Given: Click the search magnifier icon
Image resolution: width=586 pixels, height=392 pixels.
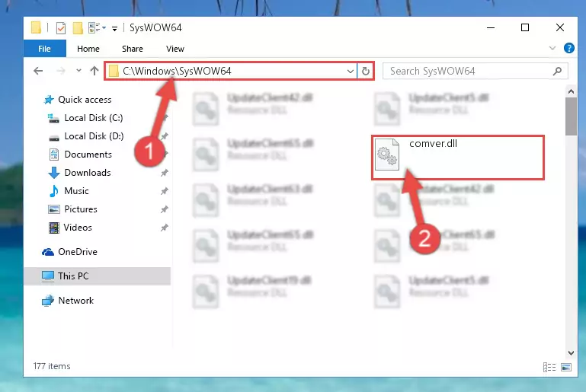Looking at the screenshot, I should pyautogui.click(x=557, y=71).
